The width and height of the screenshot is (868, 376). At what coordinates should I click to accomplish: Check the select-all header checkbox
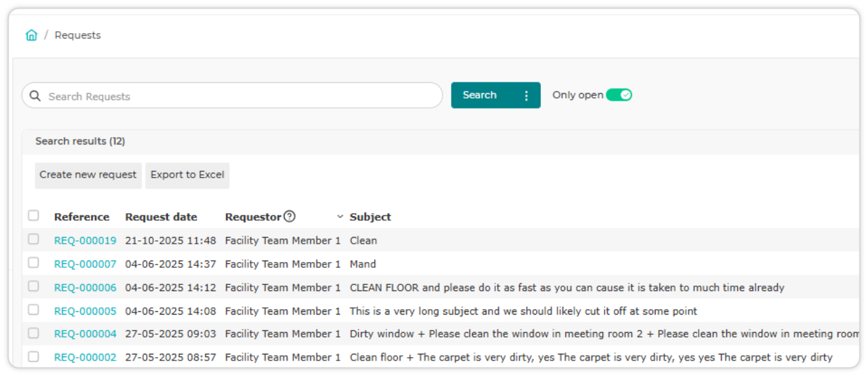pyautogui.click(x=33, y=216)
